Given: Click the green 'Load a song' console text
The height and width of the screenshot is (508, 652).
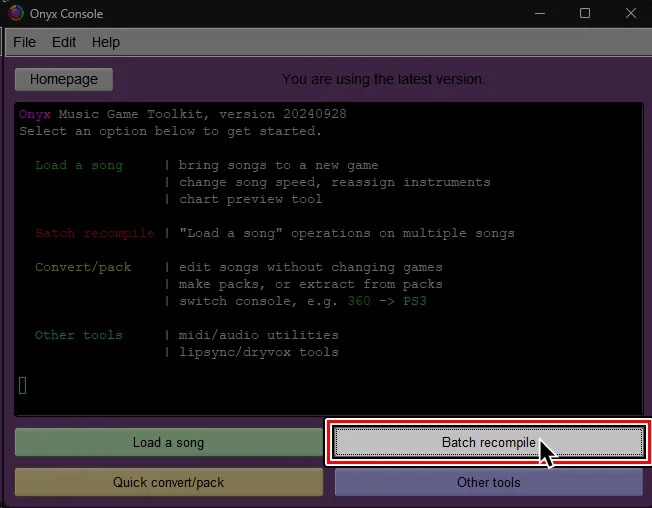Looking at the screenshot, I should (79, 165).
